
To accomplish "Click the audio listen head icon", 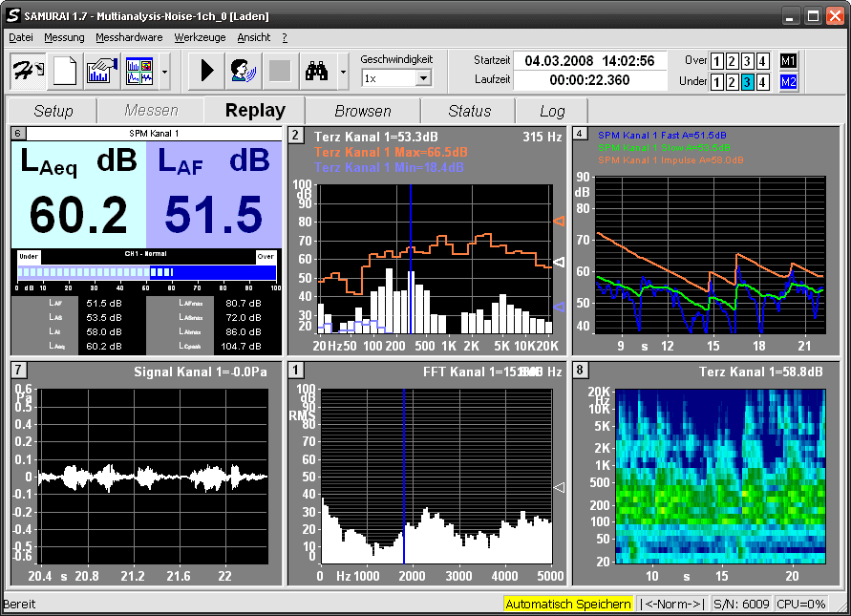I will point(242,71).
